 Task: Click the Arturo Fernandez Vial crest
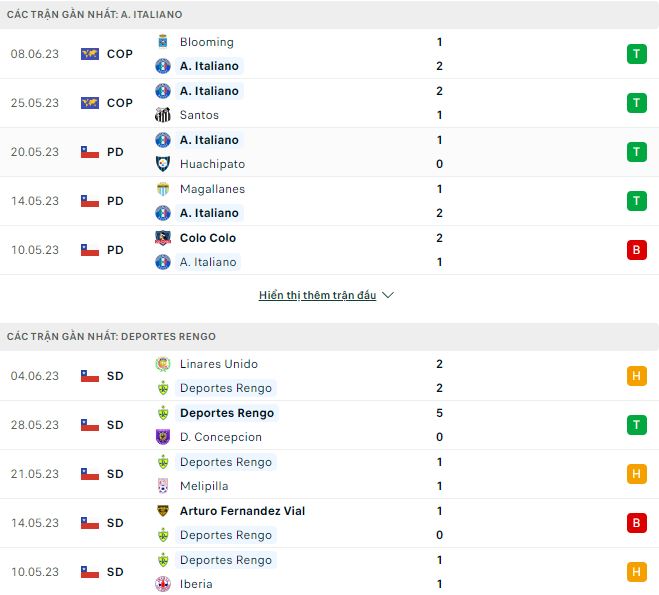coord(163,511)
